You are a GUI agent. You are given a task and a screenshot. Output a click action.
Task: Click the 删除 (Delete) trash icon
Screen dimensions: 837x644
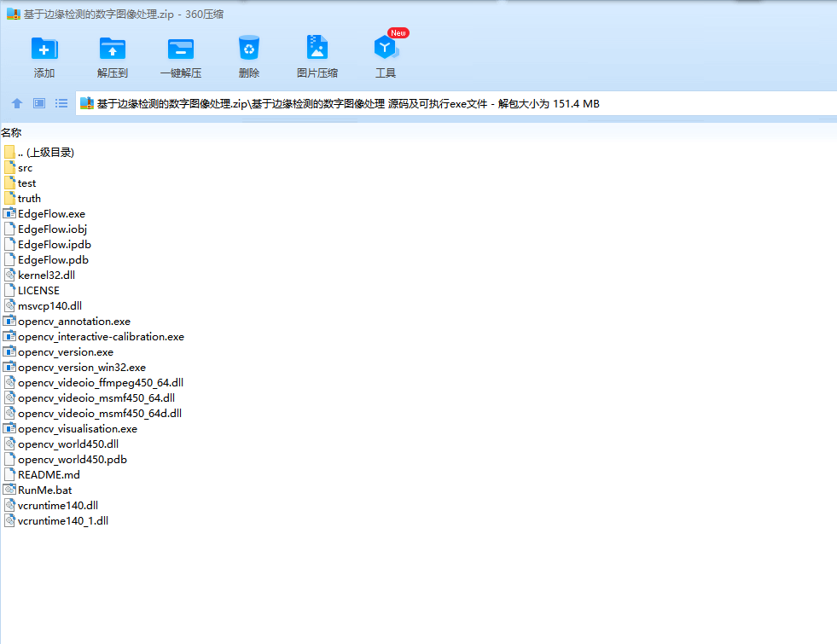click(x=249, y=48)
